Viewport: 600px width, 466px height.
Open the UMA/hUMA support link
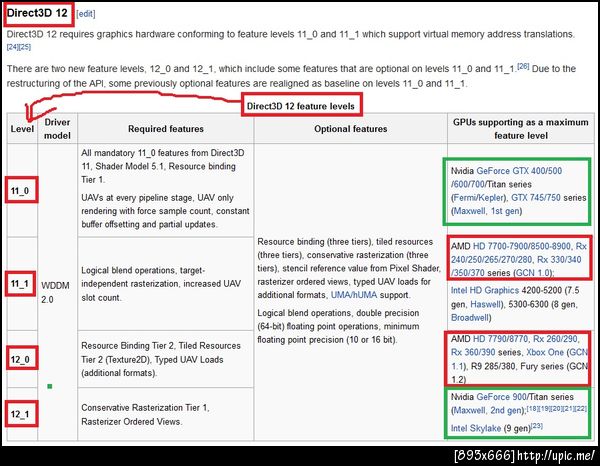point(354,295)
